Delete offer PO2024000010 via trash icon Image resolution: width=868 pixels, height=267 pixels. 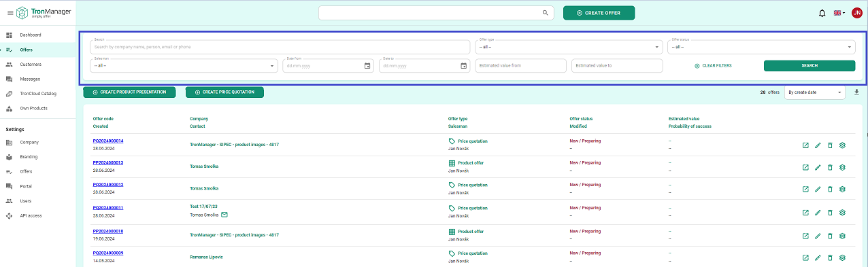(x=830, y=236)
